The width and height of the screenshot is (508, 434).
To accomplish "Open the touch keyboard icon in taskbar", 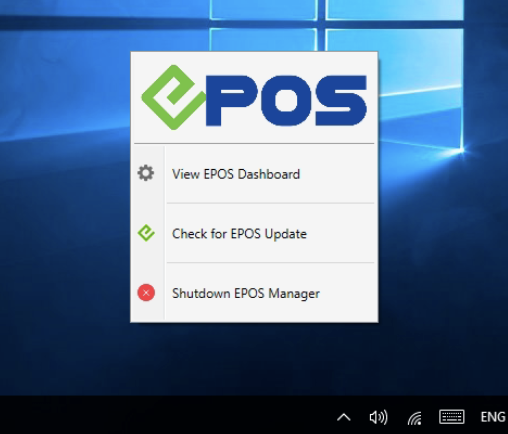I will tap(452, 417).
